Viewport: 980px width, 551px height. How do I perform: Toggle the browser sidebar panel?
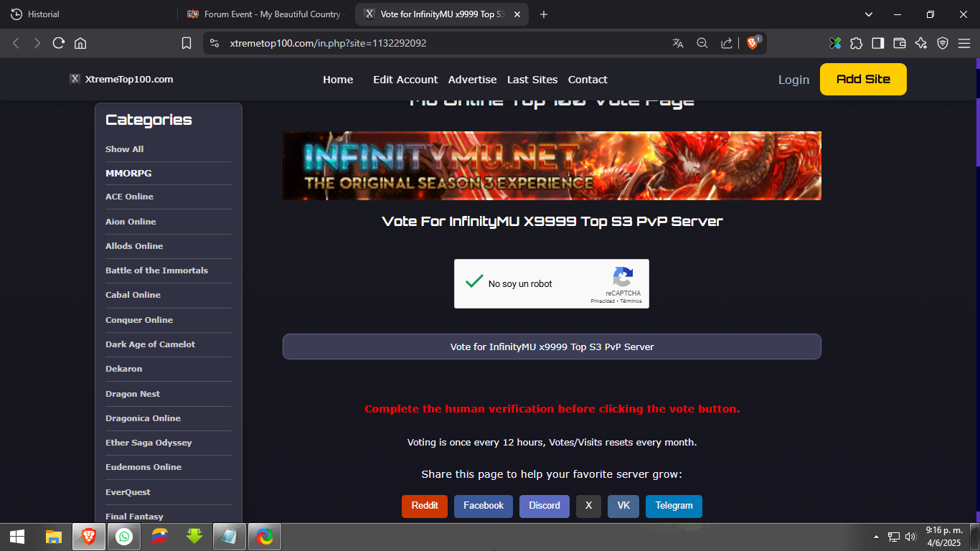878,43
